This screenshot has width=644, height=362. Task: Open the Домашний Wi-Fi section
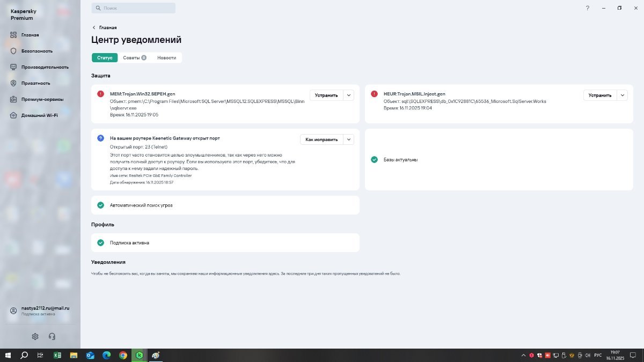[x=34, y=115]
